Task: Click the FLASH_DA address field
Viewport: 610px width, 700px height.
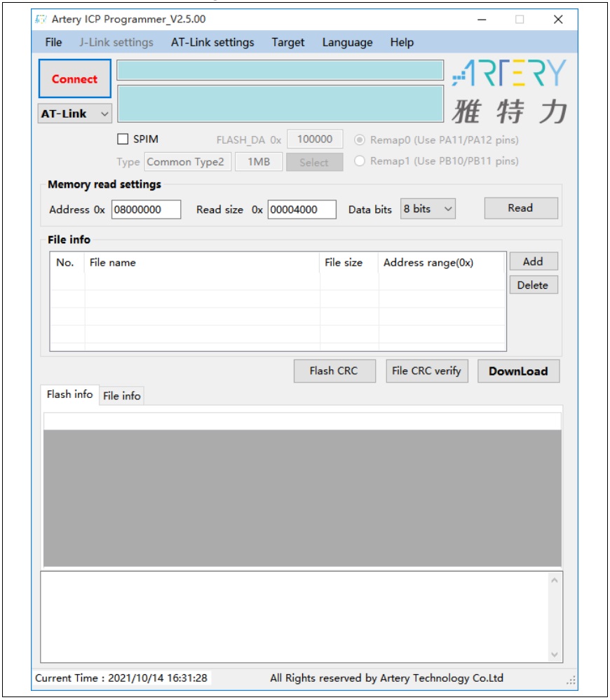Action: (x=315, y=139)
